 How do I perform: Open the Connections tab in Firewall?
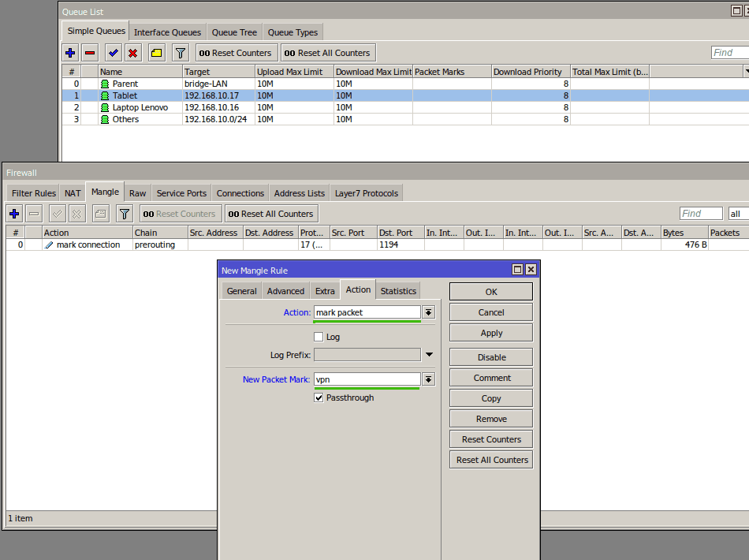[x=240, y=193]
